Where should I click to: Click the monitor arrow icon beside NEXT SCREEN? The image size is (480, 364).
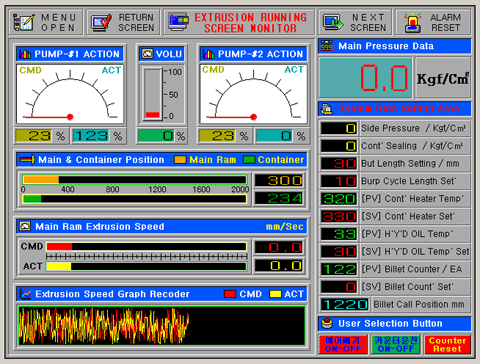333,22
